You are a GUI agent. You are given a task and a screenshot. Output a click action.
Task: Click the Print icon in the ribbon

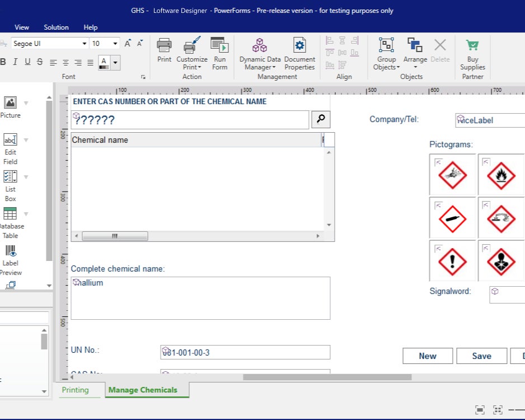(164, 46)
